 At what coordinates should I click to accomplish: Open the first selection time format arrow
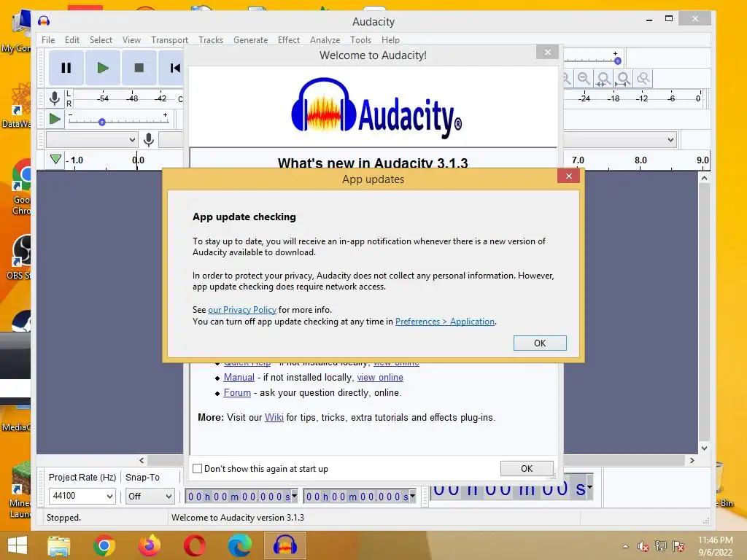coord(294,496)
